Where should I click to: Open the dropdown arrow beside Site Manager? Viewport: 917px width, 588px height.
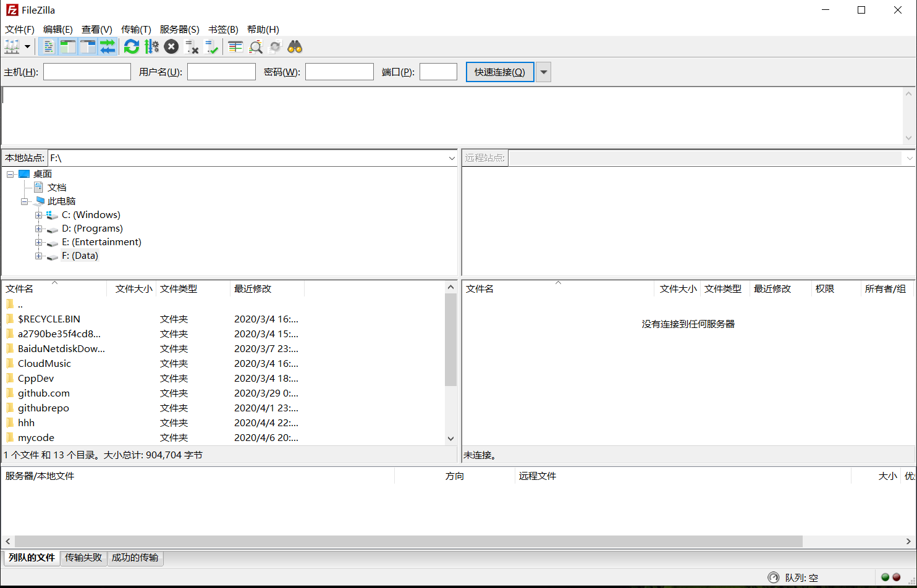point(27,47)
